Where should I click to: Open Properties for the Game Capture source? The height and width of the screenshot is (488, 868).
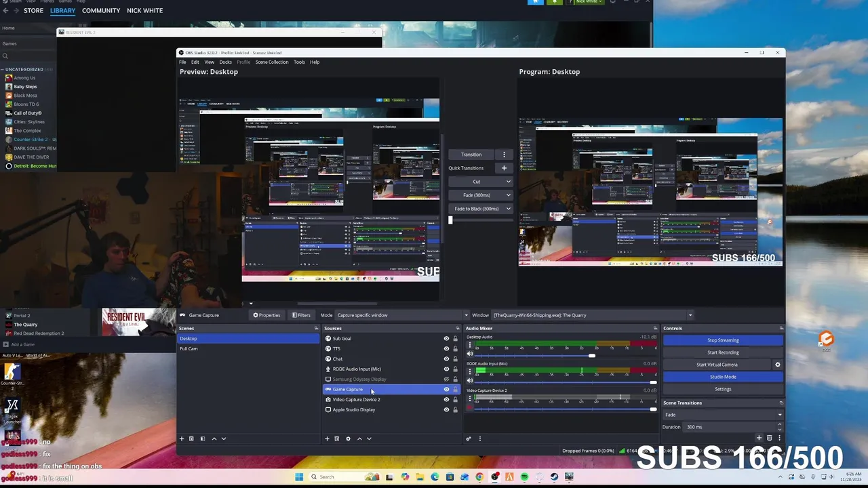(267, 315)
